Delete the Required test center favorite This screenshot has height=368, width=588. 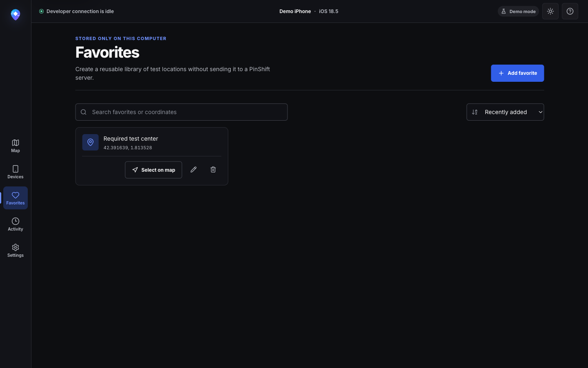pos(213,170)
